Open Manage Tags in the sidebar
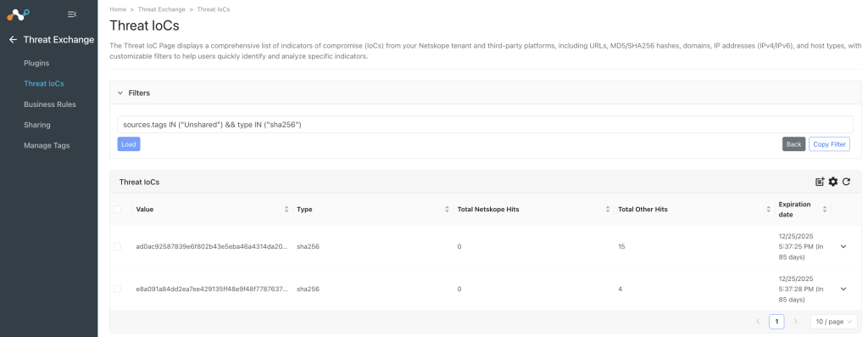Viewport: 868px width, 337px height. point(47,145)
